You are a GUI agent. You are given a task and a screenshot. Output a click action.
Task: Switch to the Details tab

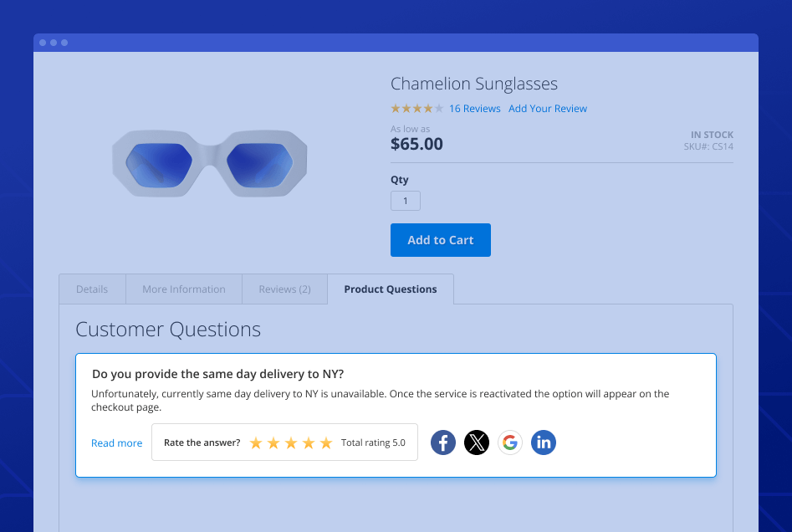tap(91, 289)
